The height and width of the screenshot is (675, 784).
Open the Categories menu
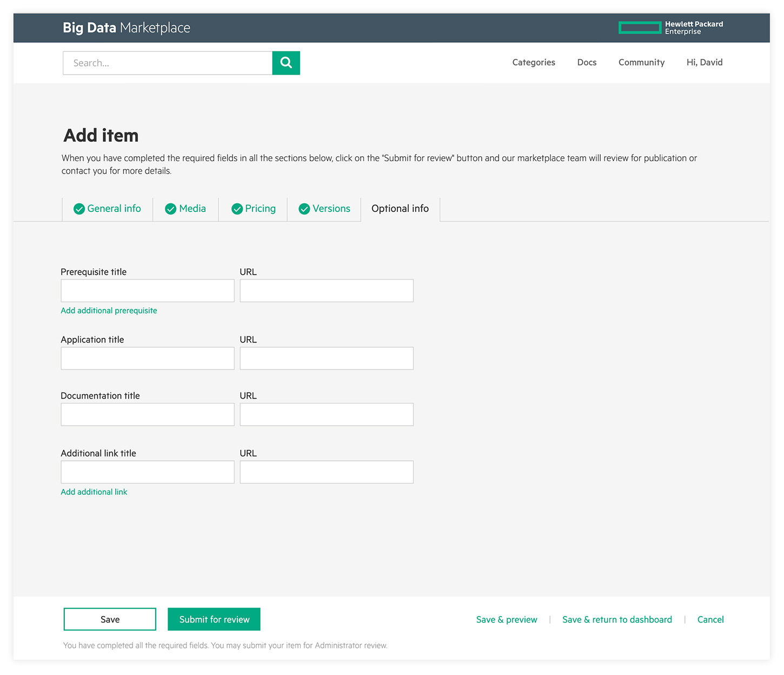click(534, 62)
